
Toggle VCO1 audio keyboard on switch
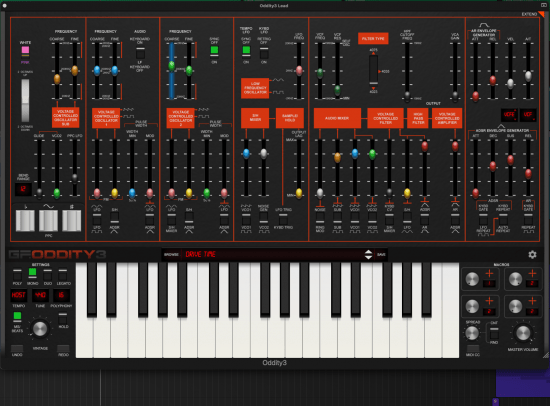[140, 53]
